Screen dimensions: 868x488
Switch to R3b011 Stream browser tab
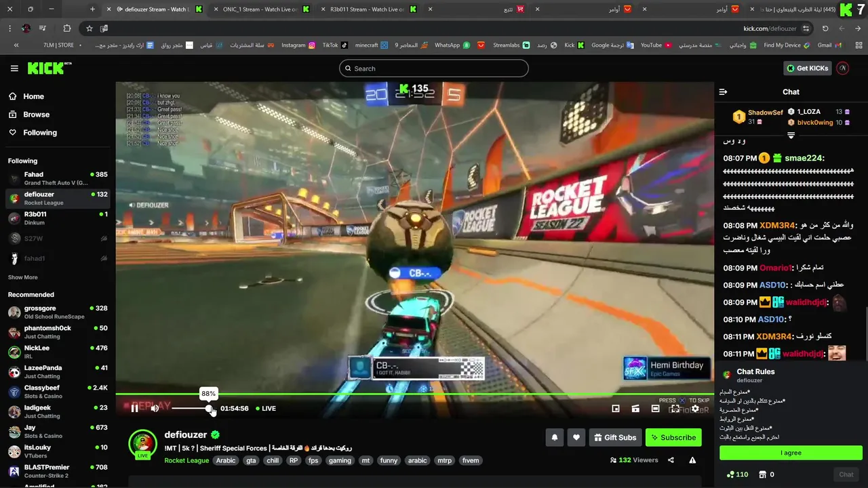(368, 9)
